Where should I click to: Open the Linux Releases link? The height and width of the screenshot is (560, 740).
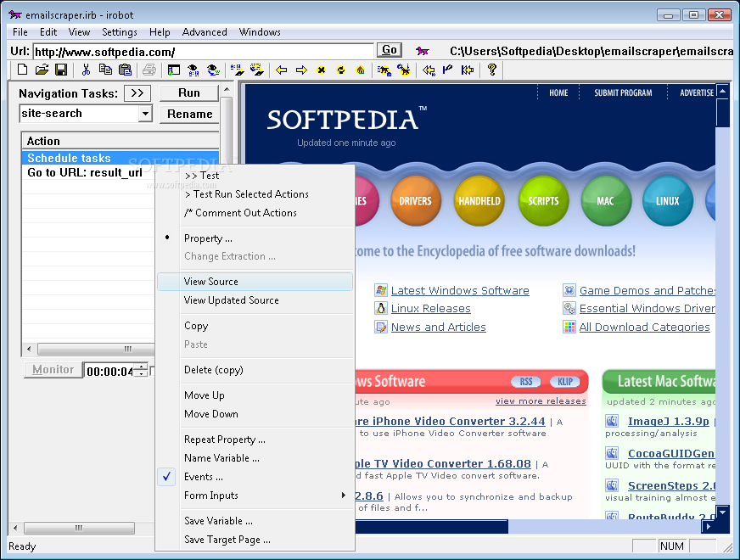(431, 309)
